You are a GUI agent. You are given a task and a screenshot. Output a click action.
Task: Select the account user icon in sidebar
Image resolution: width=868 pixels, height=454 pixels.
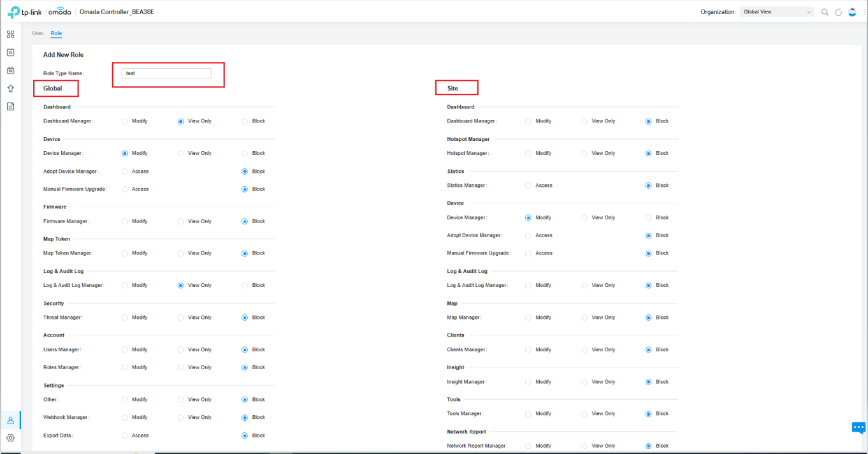pyautogui.click(x=10, y=420)
